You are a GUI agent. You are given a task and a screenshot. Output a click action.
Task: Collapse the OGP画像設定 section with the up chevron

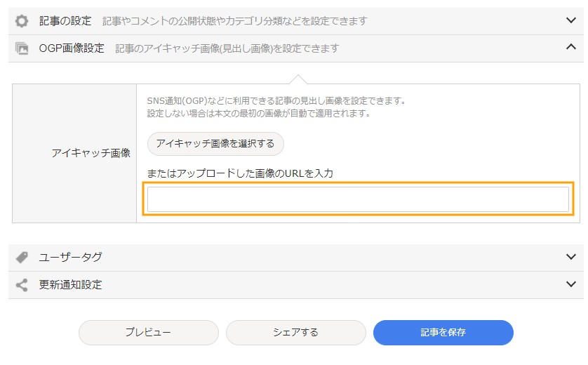click(570, 47)
